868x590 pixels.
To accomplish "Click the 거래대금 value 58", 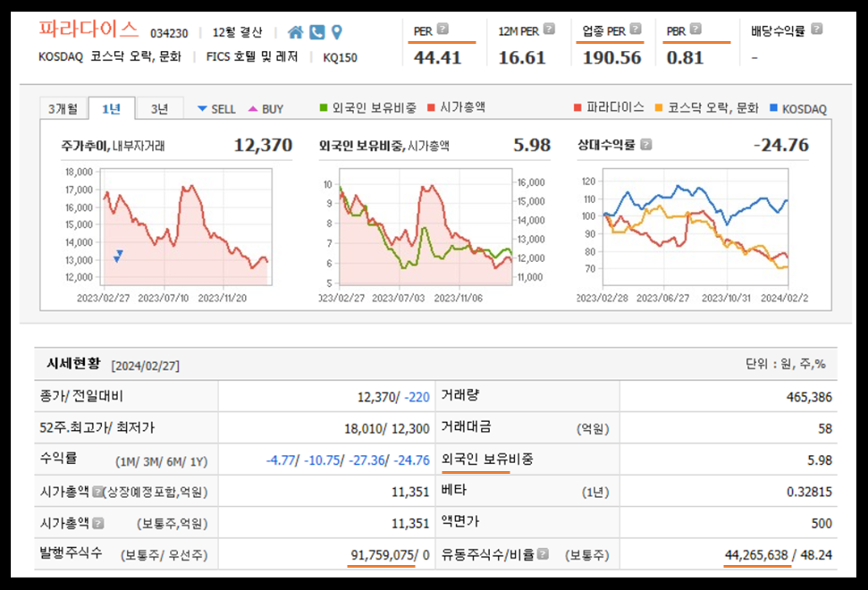I will tap(825, 428).
